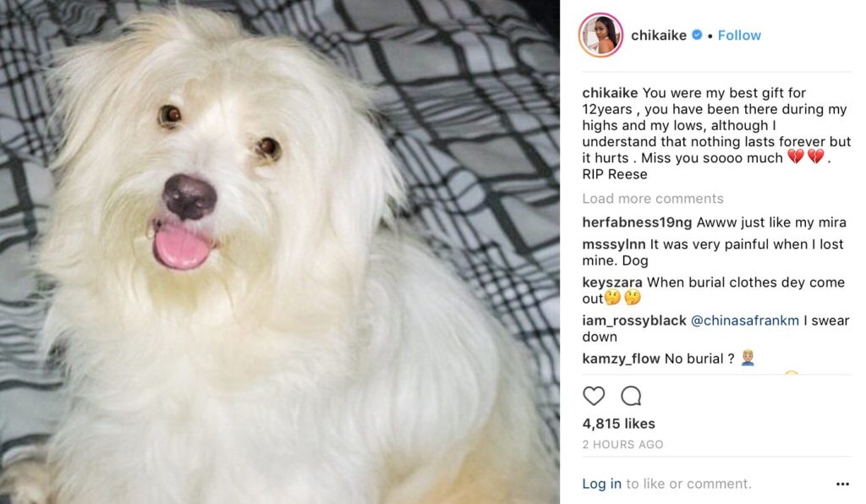Click the chikaike profile avatar
The image size is (866, 504).
[600, 36]
